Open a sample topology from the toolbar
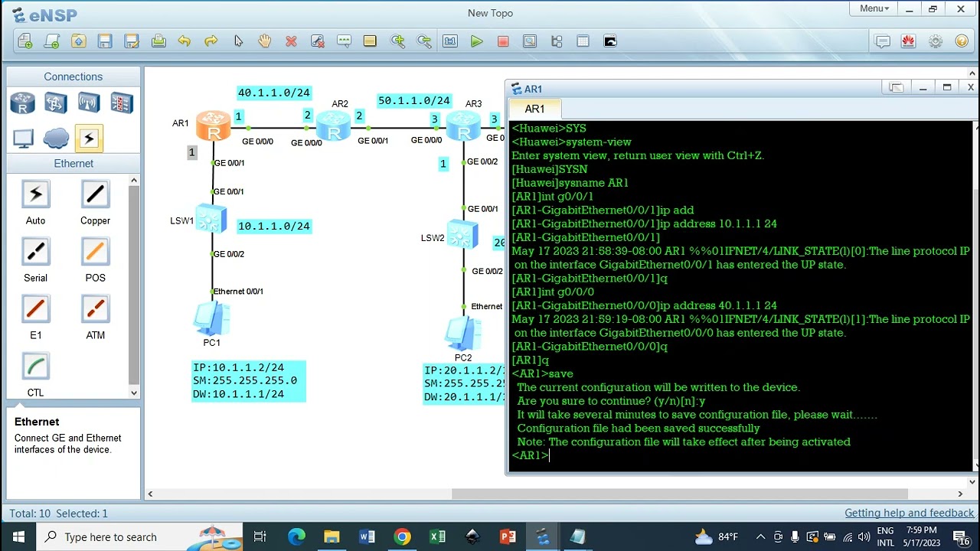Viewport: 980px width, 551px height. tap(51, 41)
